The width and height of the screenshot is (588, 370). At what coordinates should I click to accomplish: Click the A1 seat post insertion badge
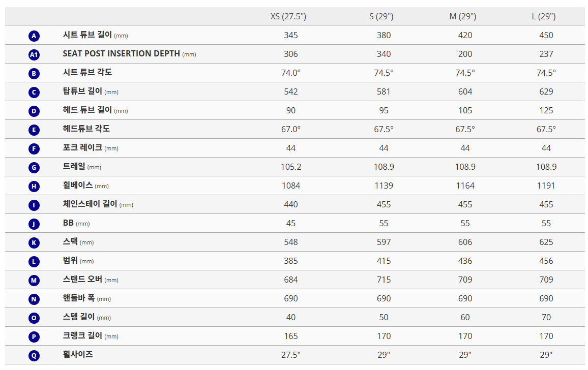coord(34,54)
